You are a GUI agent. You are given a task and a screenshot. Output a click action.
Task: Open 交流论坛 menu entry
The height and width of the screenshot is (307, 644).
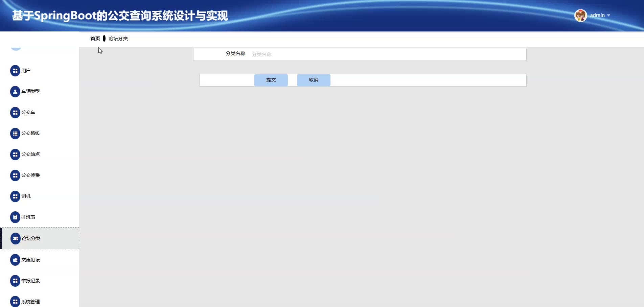pyautogui.click(x=40, y=260)
